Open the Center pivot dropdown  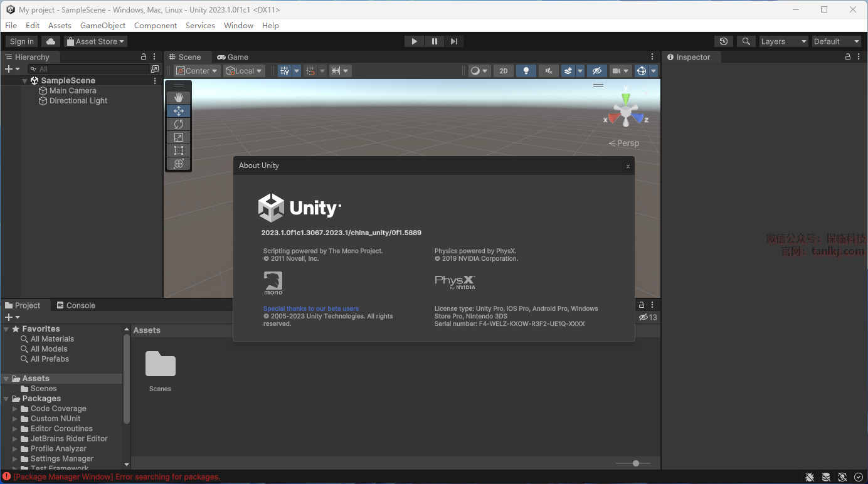197,71
